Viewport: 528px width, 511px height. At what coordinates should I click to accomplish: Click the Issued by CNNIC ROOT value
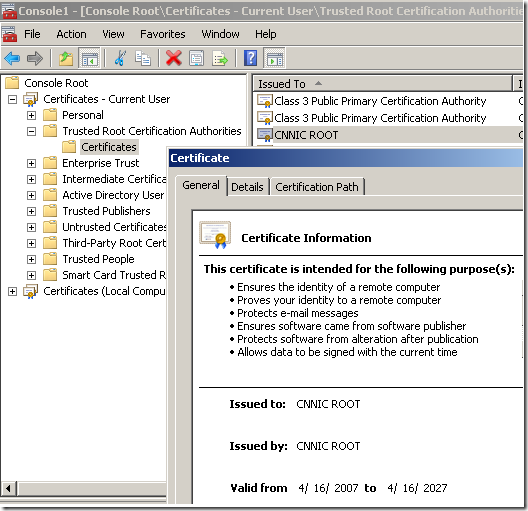point(328,446)
